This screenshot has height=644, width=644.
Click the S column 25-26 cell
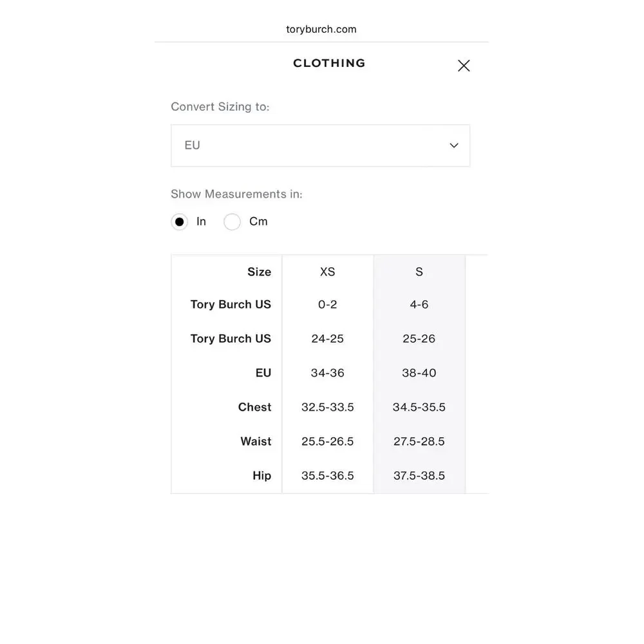tap(419, 339)
